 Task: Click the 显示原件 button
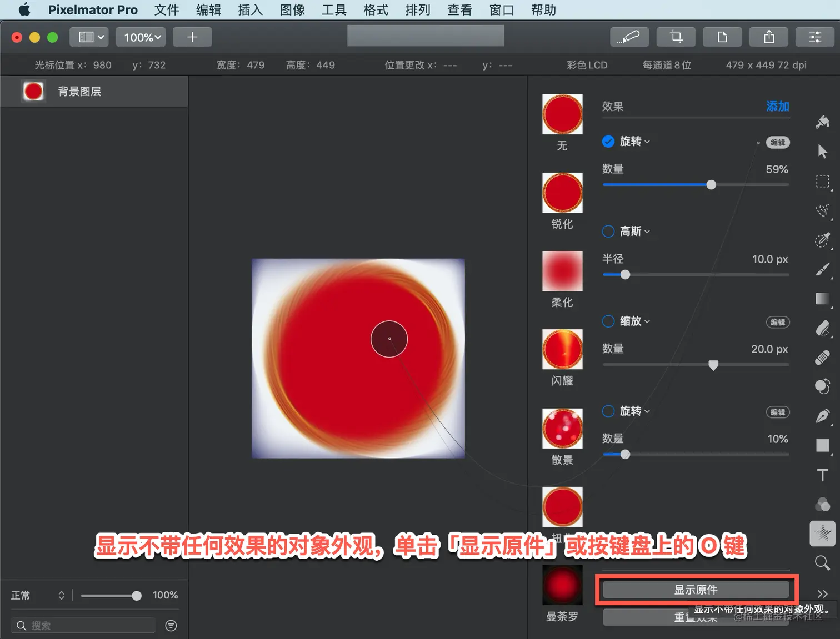point(696,590)
